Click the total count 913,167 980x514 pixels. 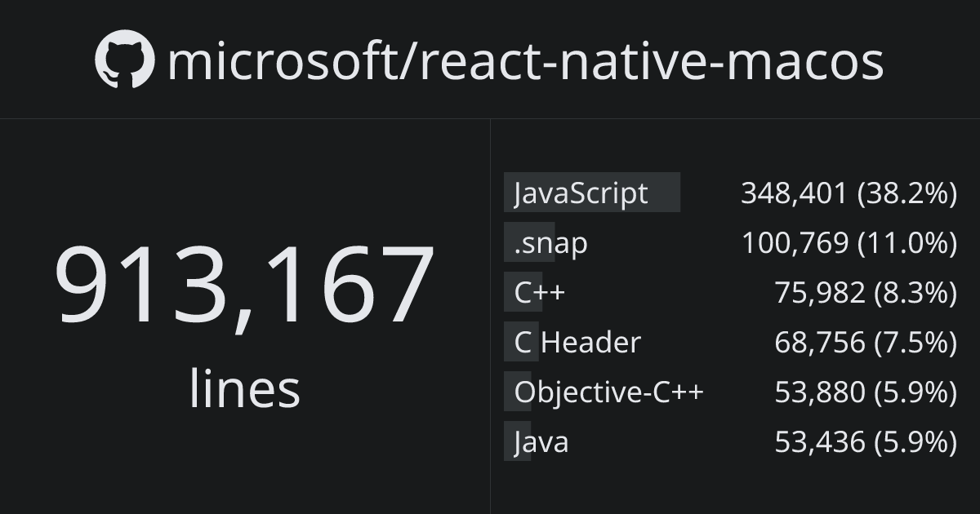(x=244, y=286)
